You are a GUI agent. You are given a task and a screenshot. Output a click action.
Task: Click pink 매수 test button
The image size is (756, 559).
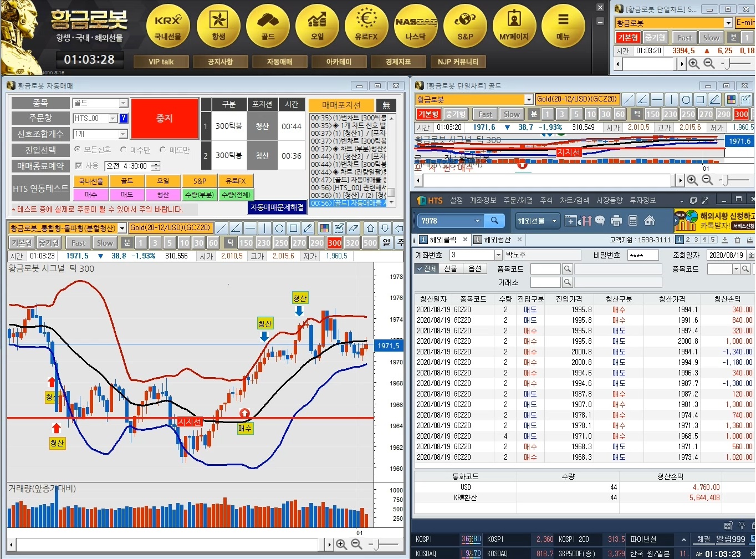coord(91,195)
